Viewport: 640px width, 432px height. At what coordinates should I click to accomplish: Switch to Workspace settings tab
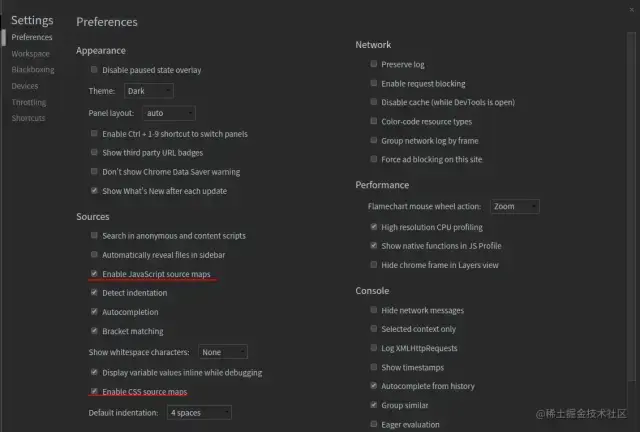[x=30, y=54]
